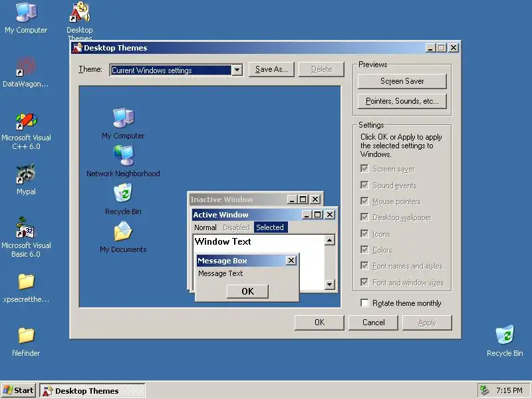Click Save As... button
Screen dimensions: 532x399
pyautogui.click(x=271, y=69)
